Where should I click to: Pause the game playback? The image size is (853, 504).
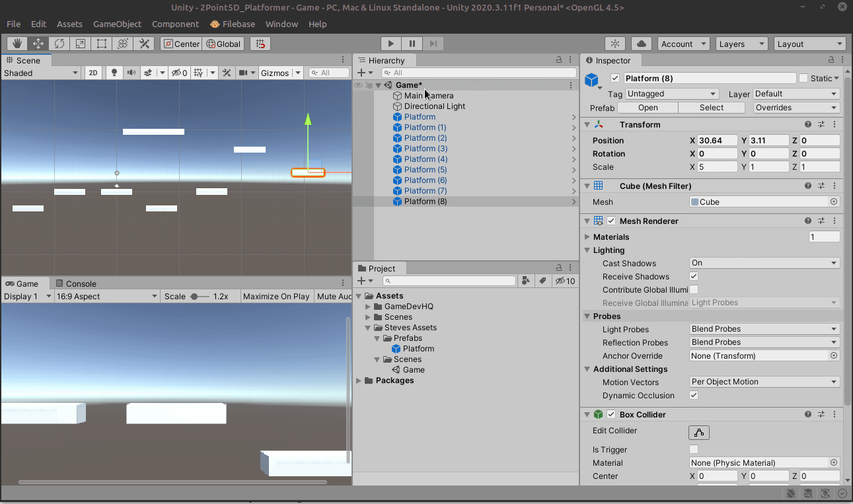click(412, 44)
